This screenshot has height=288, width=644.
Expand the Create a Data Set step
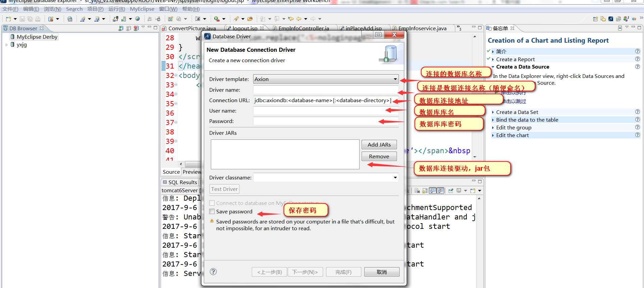(x=493, y=112)
